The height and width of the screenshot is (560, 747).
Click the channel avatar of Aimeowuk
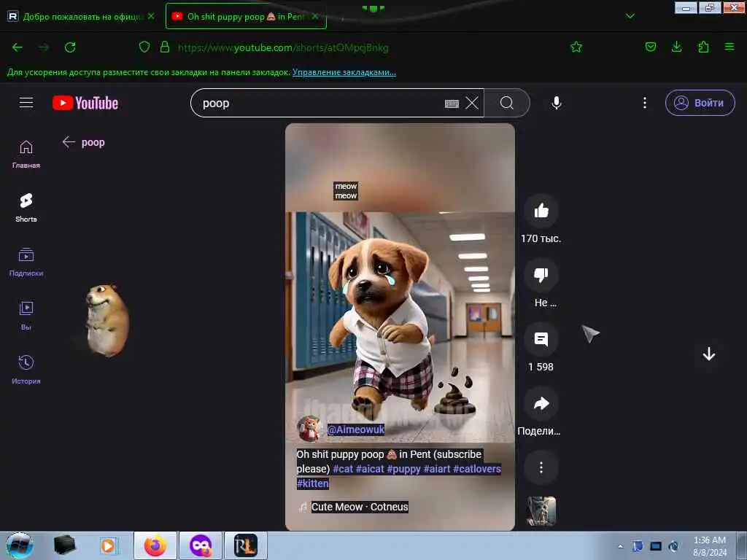(x=309, y=429)
